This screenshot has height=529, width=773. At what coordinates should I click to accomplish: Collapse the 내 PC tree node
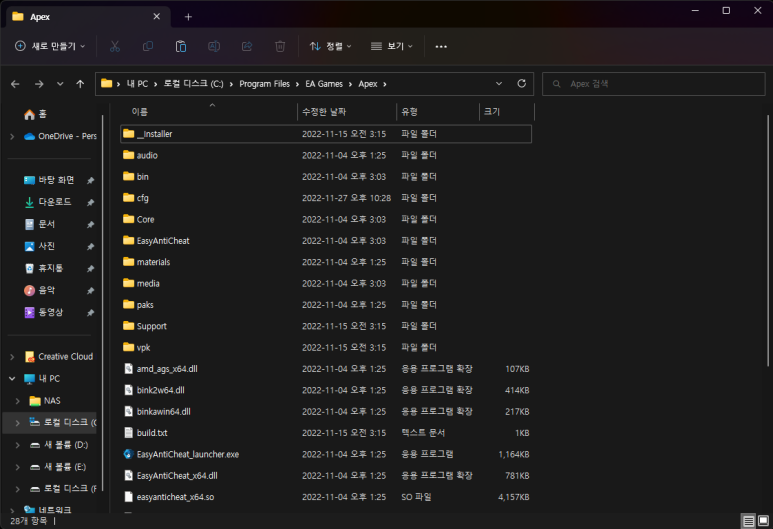(x=12, y=379)
